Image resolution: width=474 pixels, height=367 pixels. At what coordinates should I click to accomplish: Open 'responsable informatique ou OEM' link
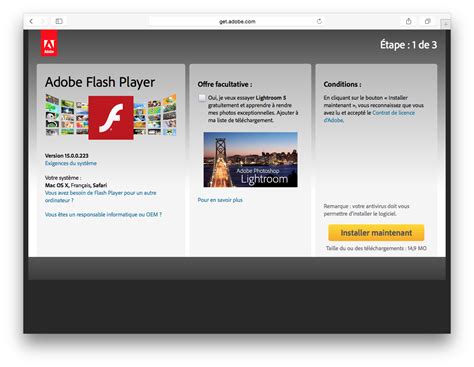click(103, 214)
